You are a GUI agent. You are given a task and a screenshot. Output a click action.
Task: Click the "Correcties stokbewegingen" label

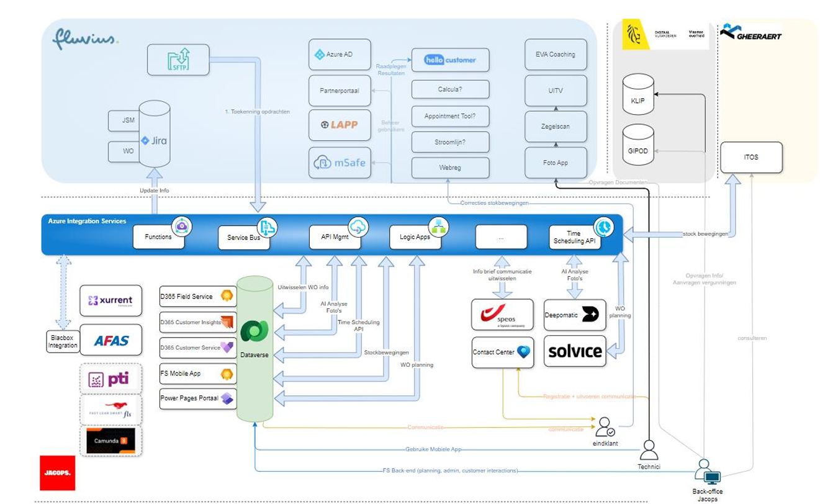click(495, 202)
